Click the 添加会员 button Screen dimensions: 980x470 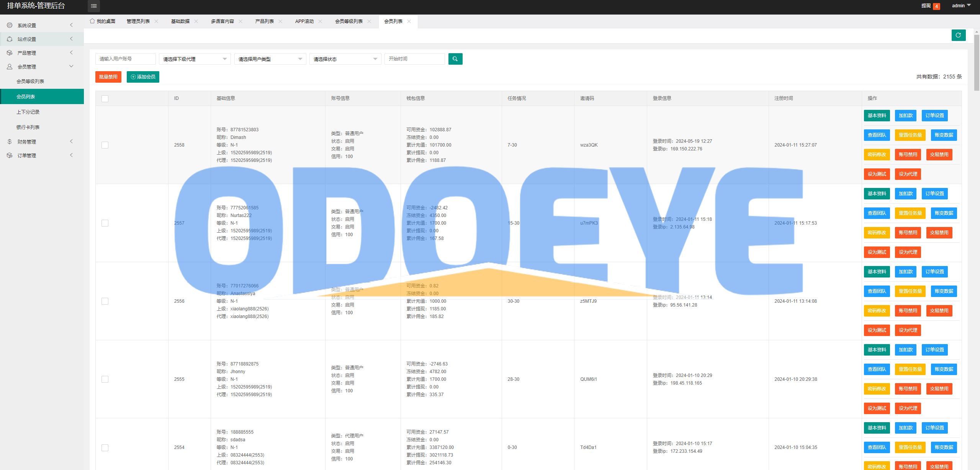pos(143,77)
